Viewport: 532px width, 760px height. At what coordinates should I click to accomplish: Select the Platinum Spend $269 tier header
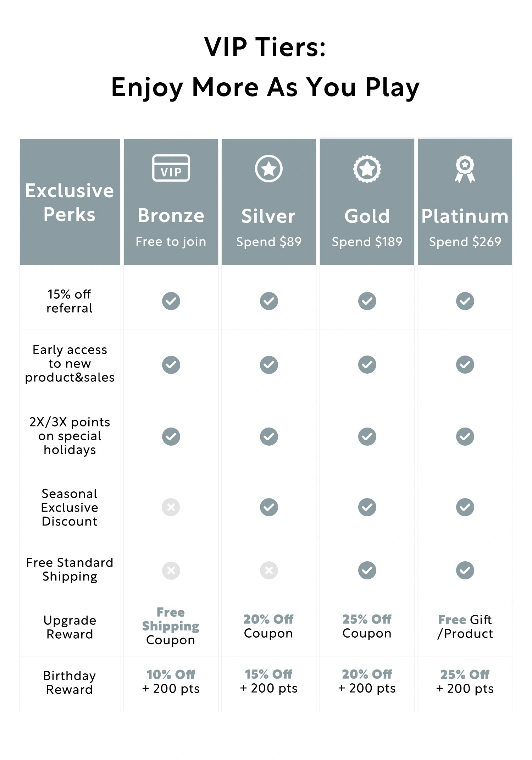click(465, 227)
